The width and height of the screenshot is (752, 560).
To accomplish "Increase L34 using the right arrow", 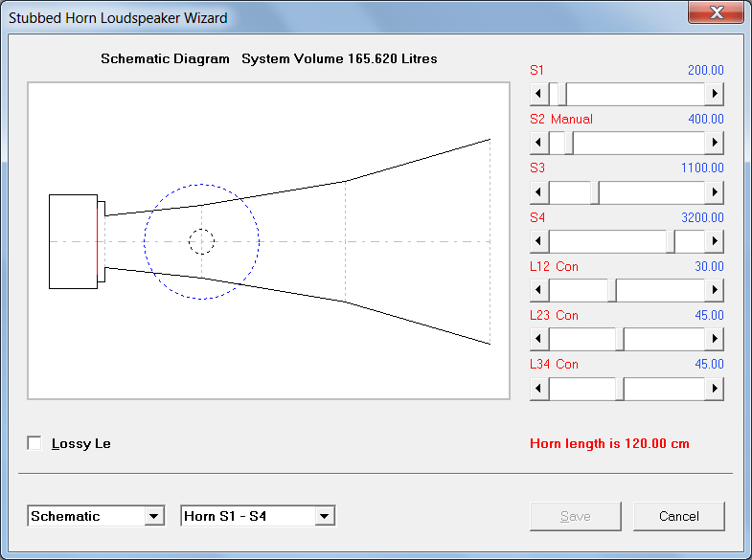I will 714,388.
